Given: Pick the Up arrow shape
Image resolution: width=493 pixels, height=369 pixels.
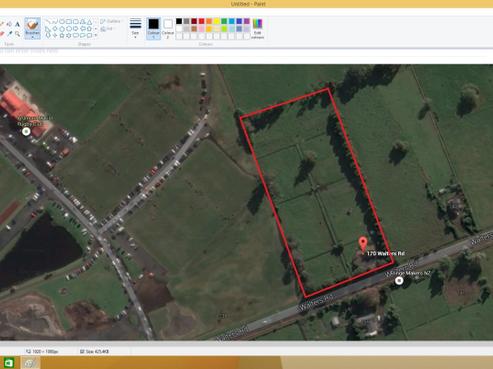Looking at the screenshot, I should [89, 29].
